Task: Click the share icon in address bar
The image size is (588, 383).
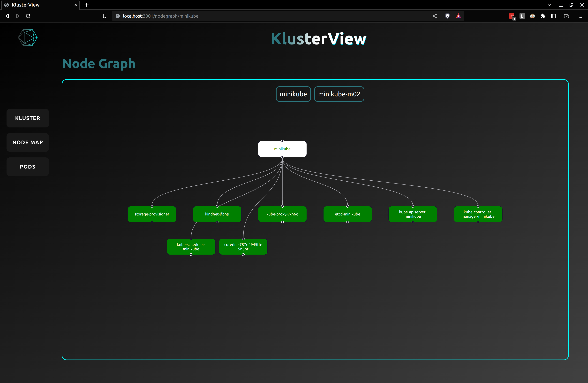Action: tap(435, 16)
